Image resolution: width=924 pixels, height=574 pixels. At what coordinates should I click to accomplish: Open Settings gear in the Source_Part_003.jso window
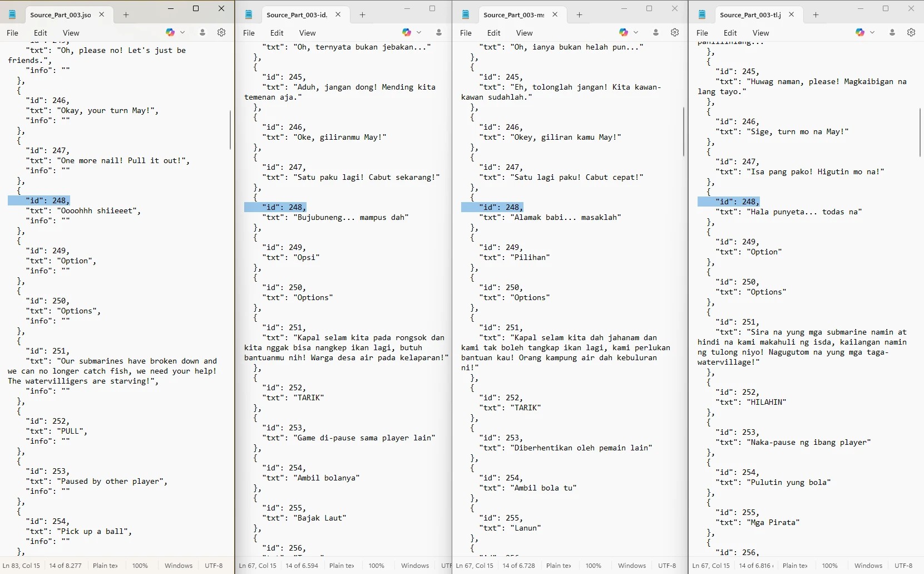click(221, 33)
